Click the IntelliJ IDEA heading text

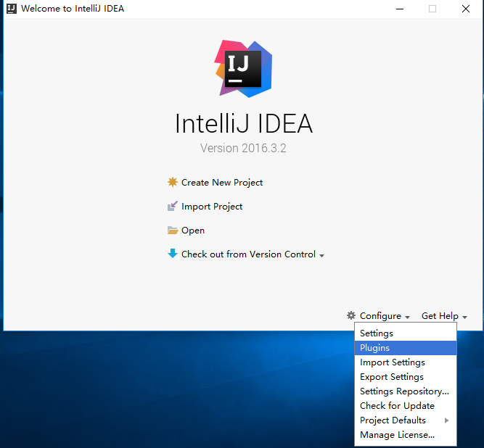244,123
